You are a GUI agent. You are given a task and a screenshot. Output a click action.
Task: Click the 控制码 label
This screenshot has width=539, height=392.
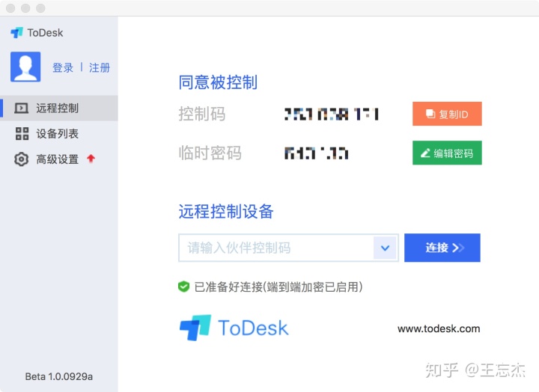pos(202,114)
